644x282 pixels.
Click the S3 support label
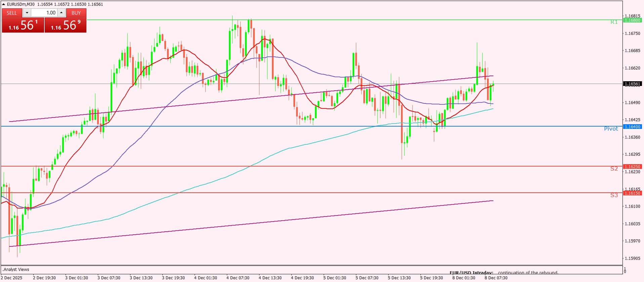point(614,195)
